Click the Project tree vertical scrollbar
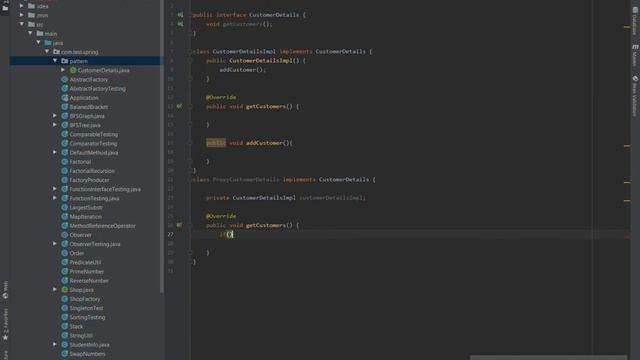The width and height of the screenshot is (640, 360). click(x=162, y=147)
